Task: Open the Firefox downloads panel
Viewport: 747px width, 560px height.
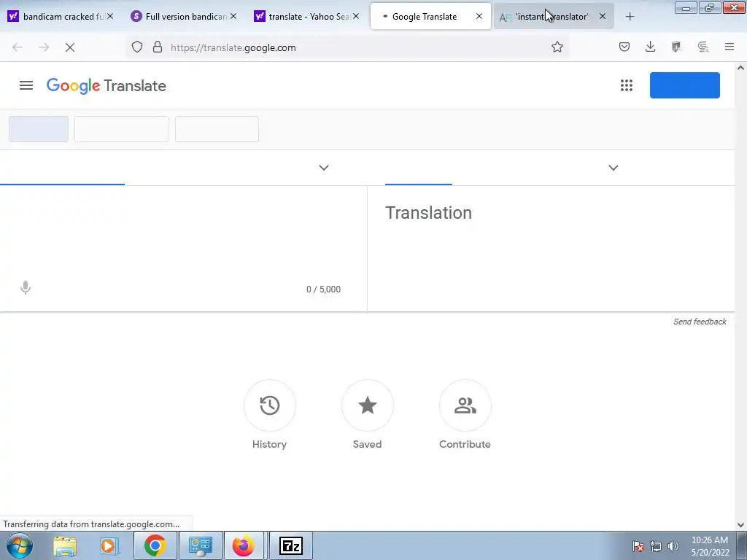Action: pyautogui.click(x=650, y=47)
